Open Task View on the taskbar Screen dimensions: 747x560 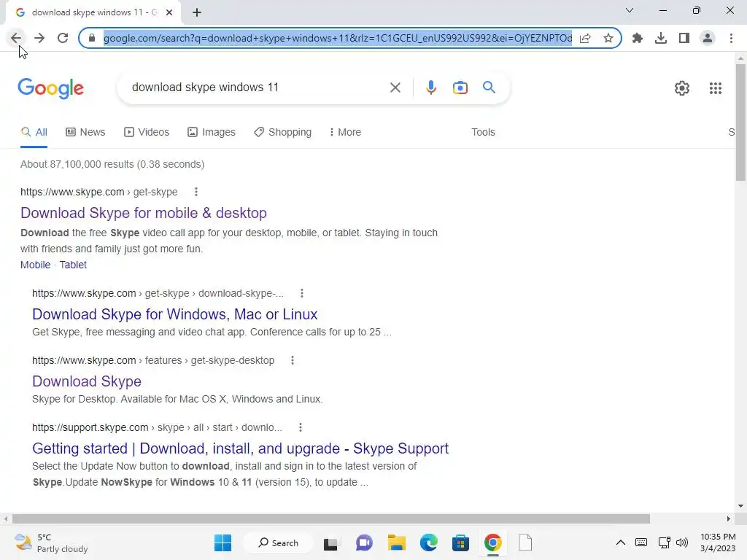pos(330,542)
